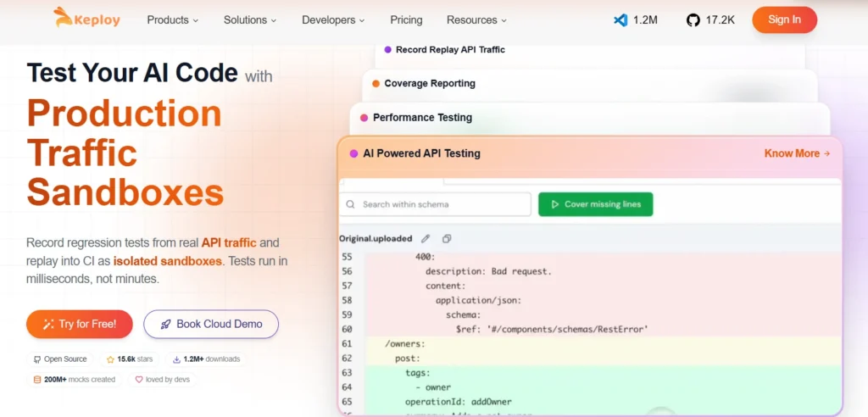The width and height of the screenshot is (868, 417).
Task: Follow the Know More link
Action: click(x=797, y=153)
